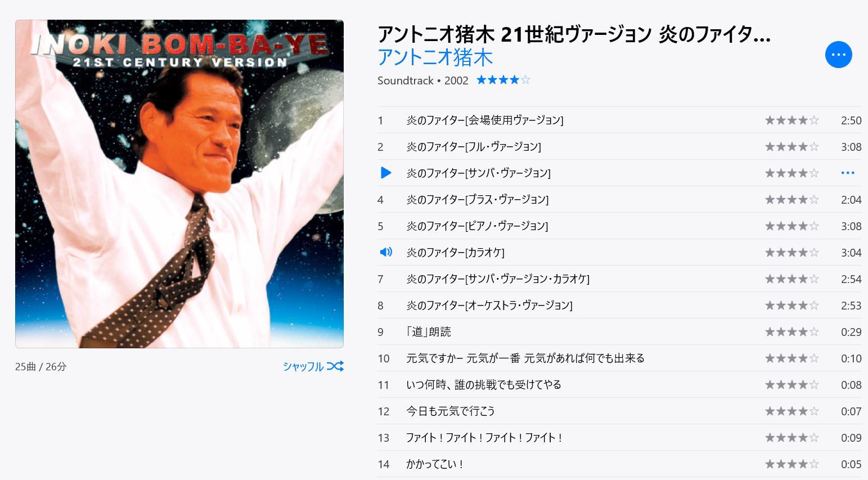Click the star rating for track 7
868x480 pixels.
[791, 279]
